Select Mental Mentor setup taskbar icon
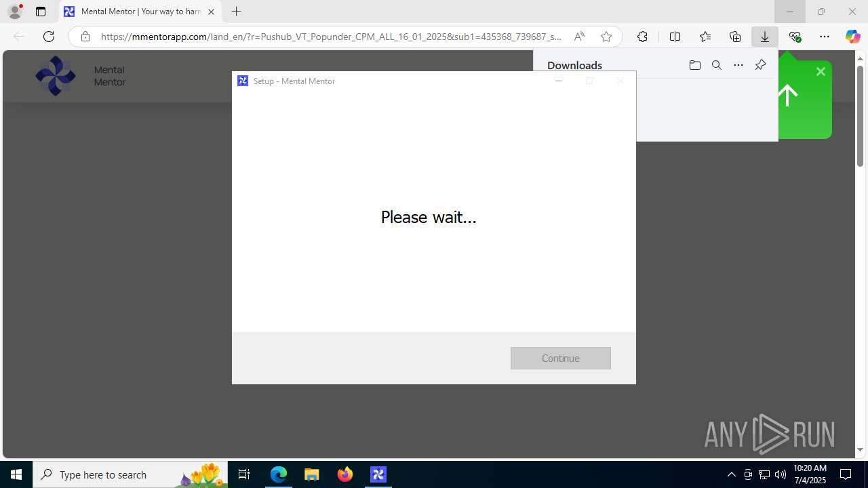868x488 pixels. 378,474
